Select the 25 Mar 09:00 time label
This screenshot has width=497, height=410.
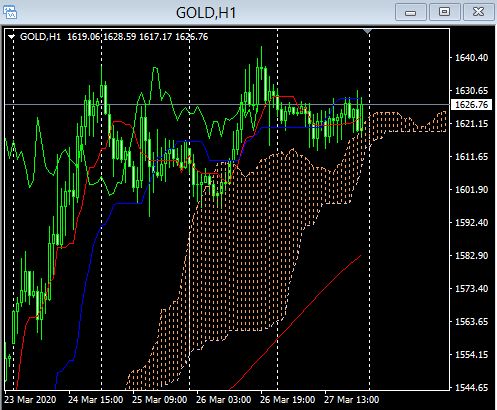pos(159,399)
